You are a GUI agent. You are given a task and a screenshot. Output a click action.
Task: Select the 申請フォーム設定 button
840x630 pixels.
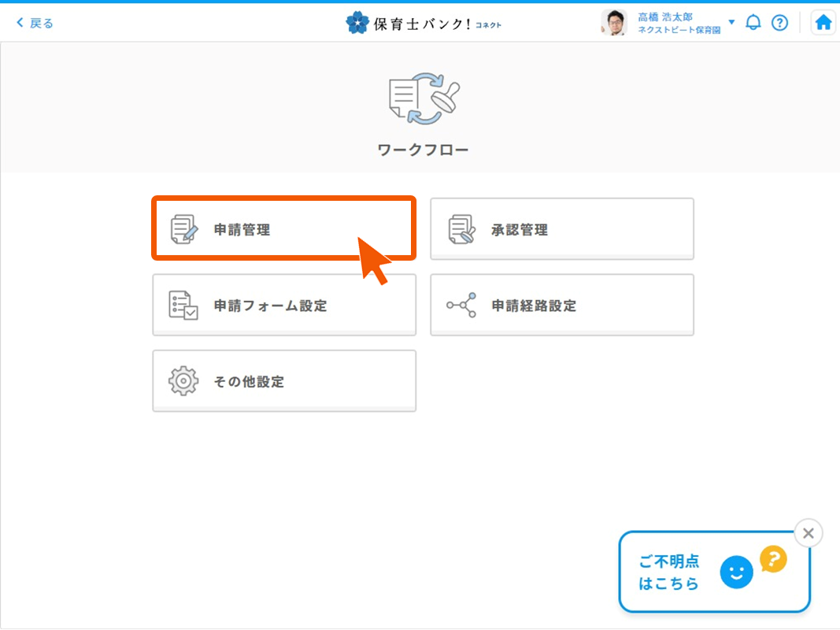(x=283, y=306)
